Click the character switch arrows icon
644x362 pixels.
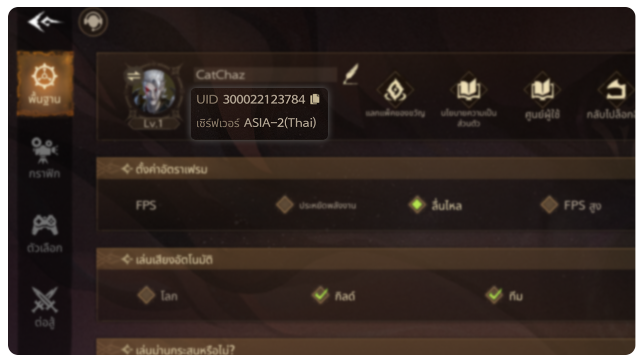[133, 76]
